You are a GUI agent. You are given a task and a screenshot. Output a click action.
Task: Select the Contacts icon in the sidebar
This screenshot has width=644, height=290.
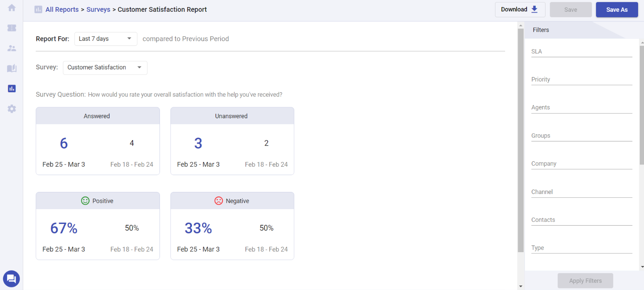[x=11, y=48]
